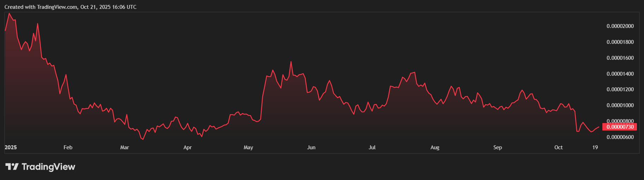Image resolution: width=644 pixels, height=180 pixels.
Task: Click the 0.00000600 price axis label
Action: [620, 137]
